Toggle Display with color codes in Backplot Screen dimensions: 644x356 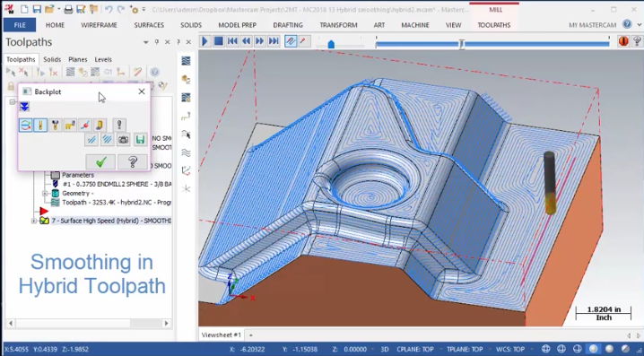(x=25, y=126)
